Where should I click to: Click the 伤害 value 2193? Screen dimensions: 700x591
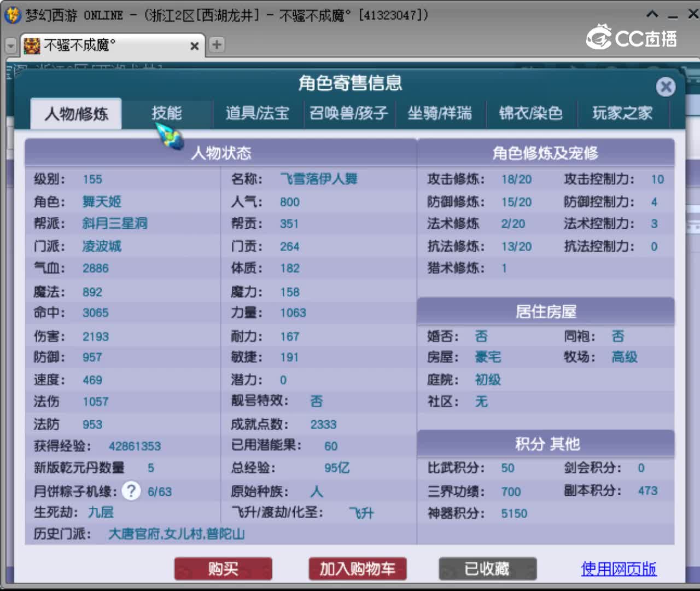[x=96, y=337]
